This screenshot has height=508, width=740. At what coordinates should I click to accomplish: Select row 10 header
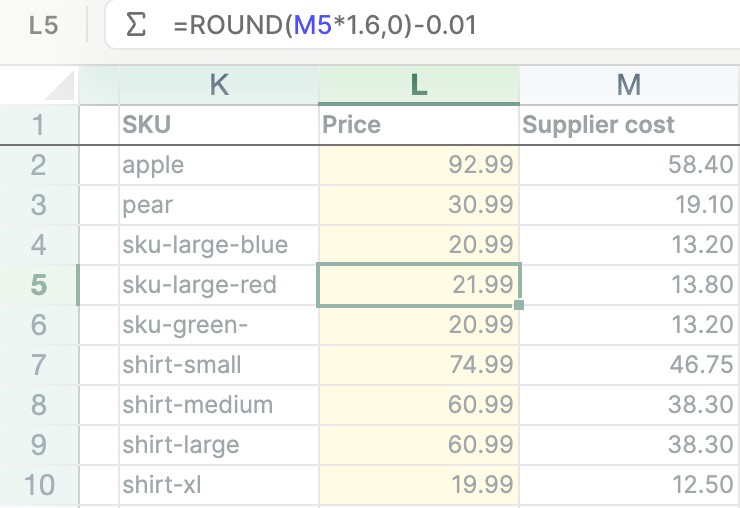coord(39,485)
